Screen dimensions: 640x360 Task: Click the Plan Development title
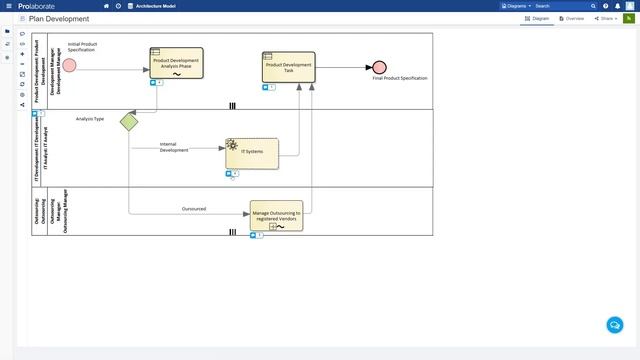click(x=59, y=19)
